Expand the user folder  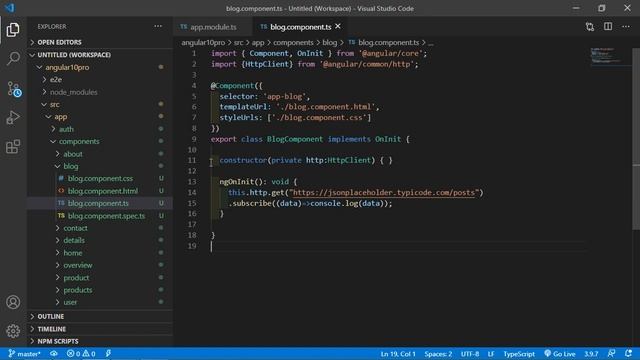pyautogui.click(x=100, y=302)
